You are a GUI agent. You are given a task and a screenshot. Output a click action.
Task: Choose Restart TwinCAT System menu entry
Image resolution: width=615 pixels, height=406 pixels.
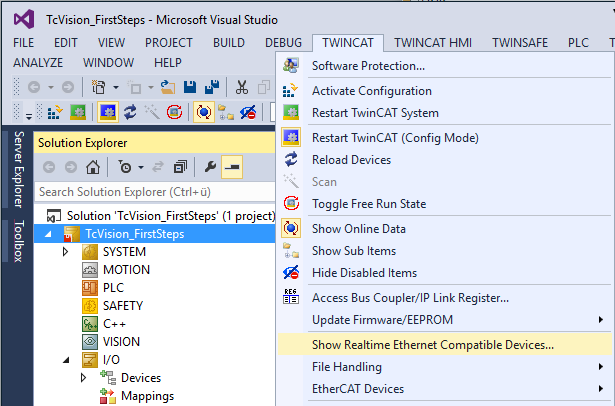[445, 113]
